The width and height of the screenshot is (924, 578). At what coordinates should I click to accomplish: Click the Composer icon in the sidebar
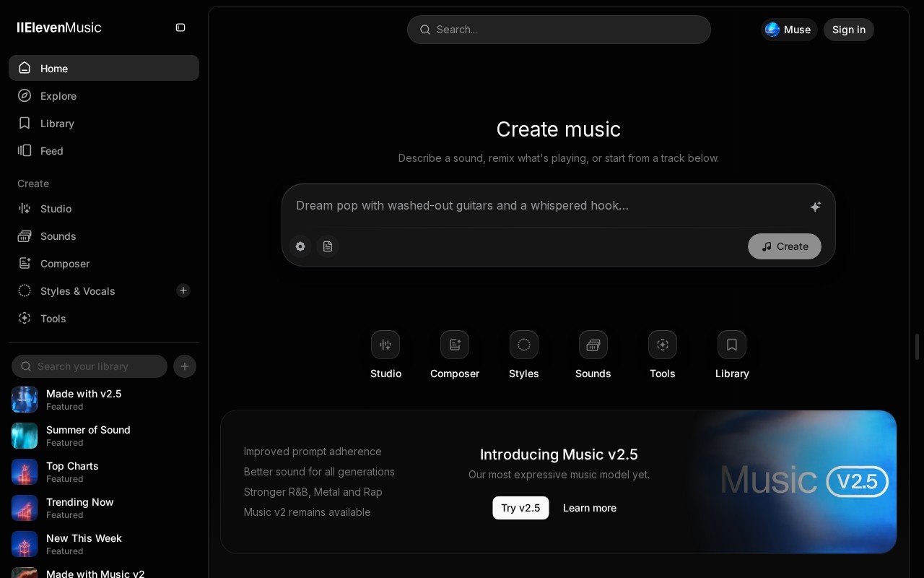click(x=25, y=263)
